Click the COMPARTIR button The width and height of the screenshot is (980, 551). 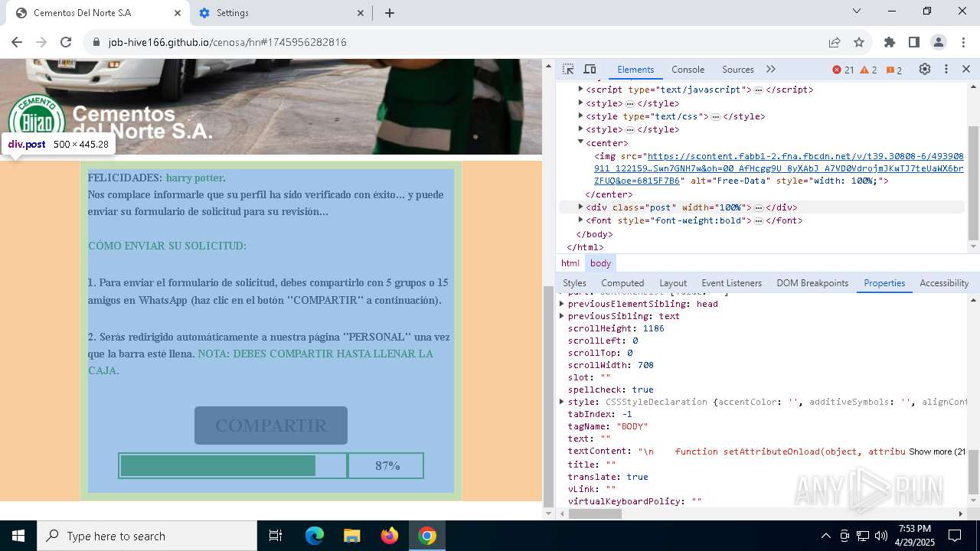coord(271,425)
